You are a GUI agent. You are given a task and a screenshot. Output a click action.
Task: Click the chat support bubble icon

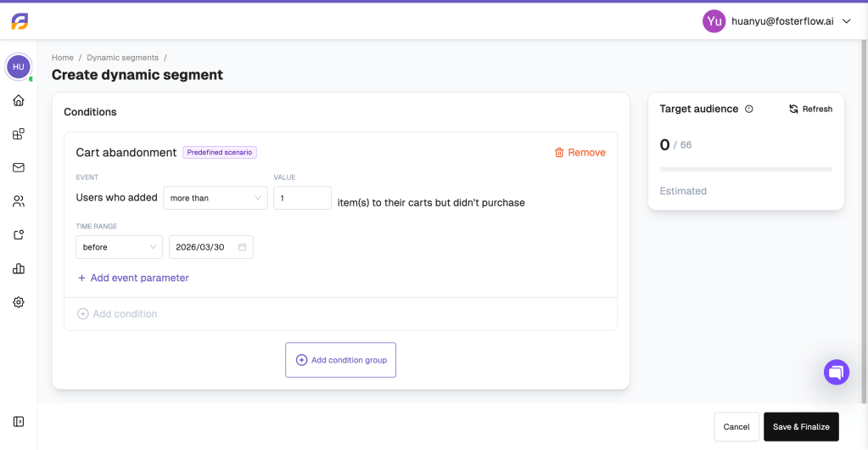[x=837, y=372]
